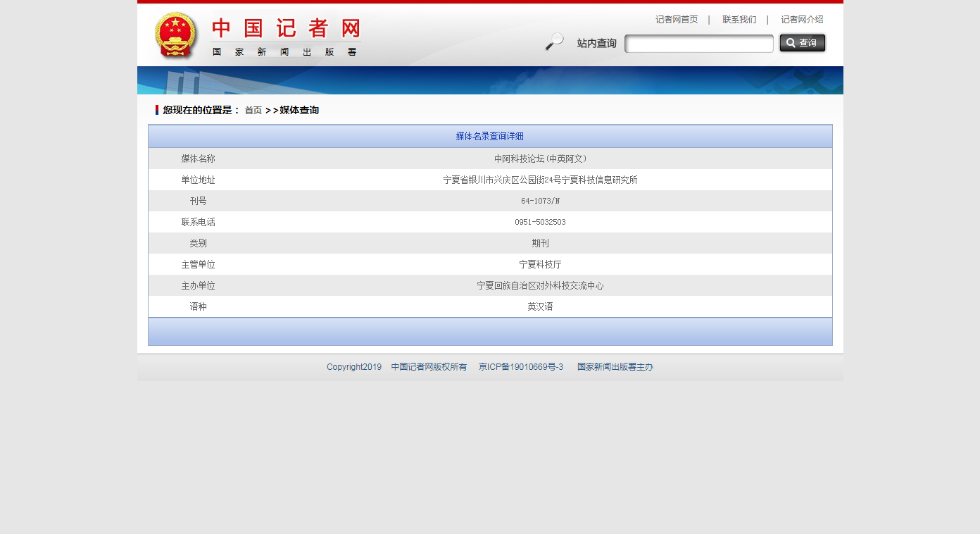The image size is (980, 534).
Task: Open the 记者网首页 link
Action: point(677,20)
